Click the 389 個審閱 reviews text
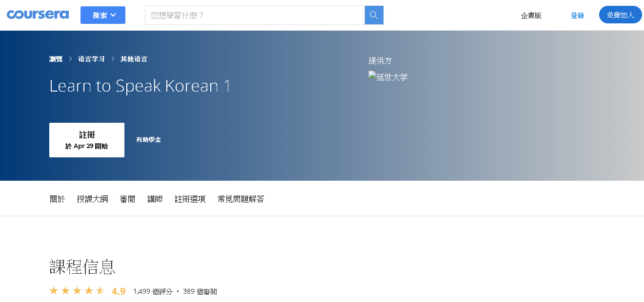The width and height of the screenshot is (644, 302). [x=200, y=291]
